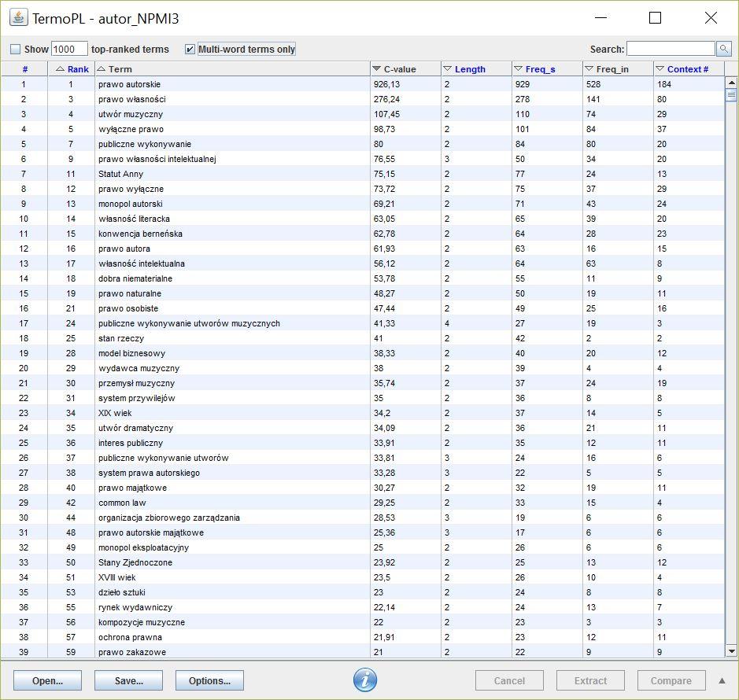Sort by Freq_s column header

[547, 68]
